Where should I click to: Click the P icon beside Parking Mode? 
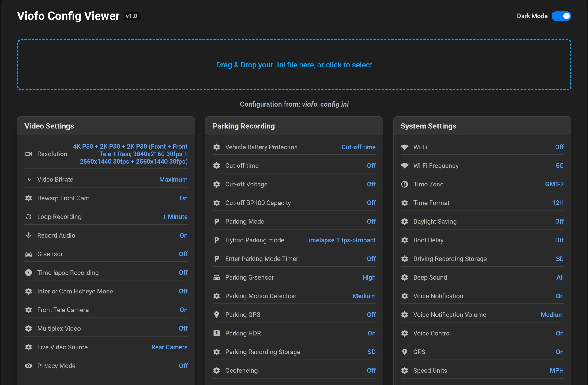point(217,222)
